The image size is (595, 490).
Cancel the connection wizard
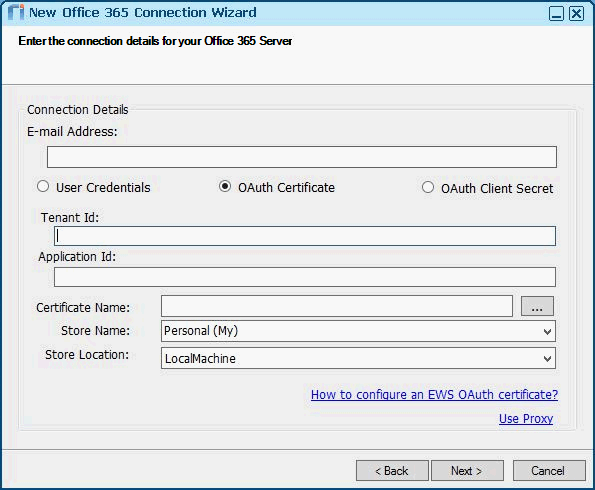549,471
